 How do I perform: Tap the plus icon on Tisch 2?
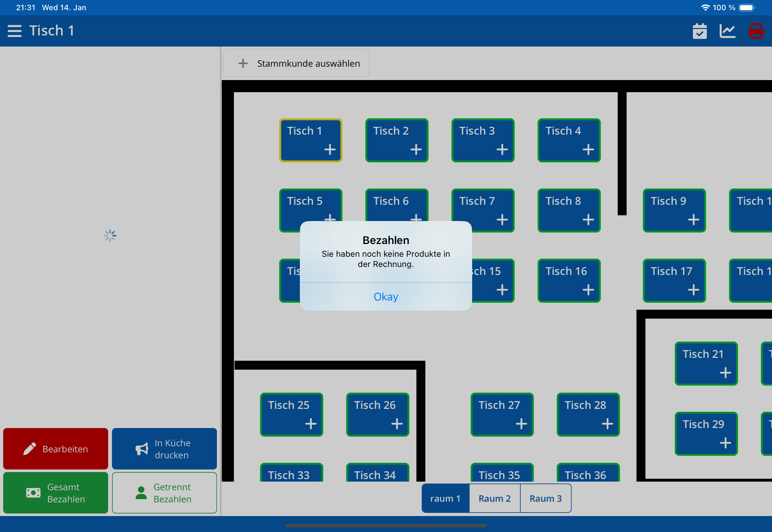click(x=416, y=149)
